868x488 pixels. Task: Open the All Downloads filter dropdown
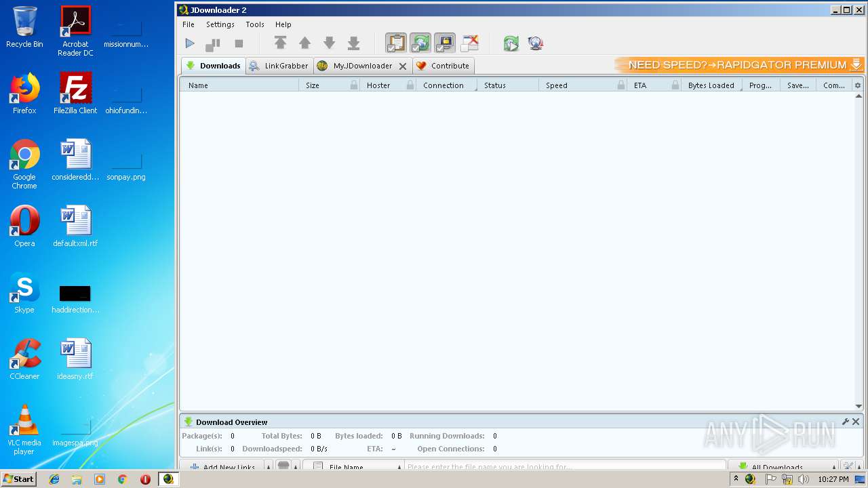[783, 466]
